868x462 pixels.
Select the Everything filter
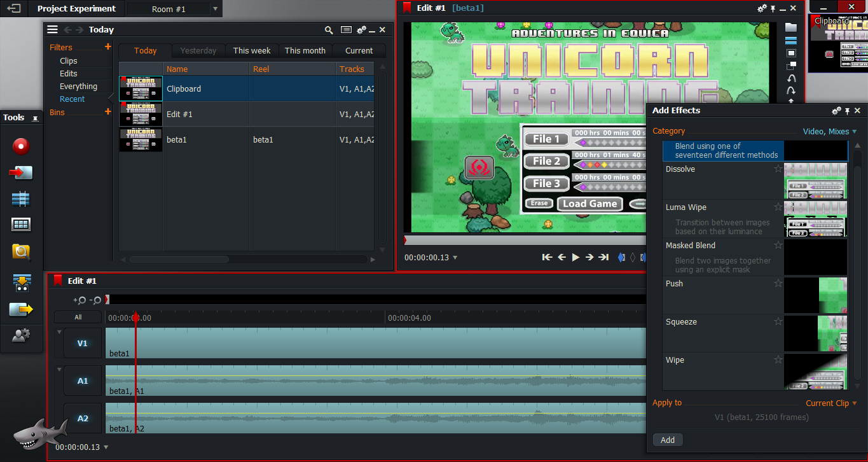click(x=78, y=87)
